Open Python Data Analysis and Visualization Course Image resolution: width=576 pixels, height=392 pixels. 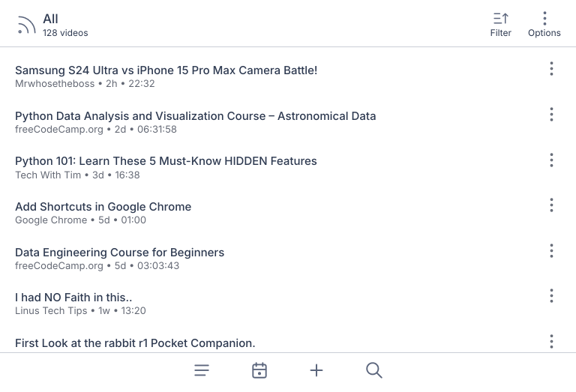(195, 116)
